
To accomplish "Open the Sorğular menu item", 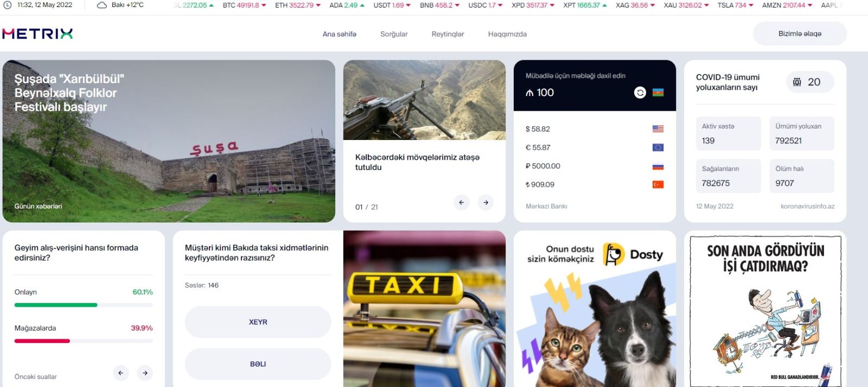I will coord(394,34).
